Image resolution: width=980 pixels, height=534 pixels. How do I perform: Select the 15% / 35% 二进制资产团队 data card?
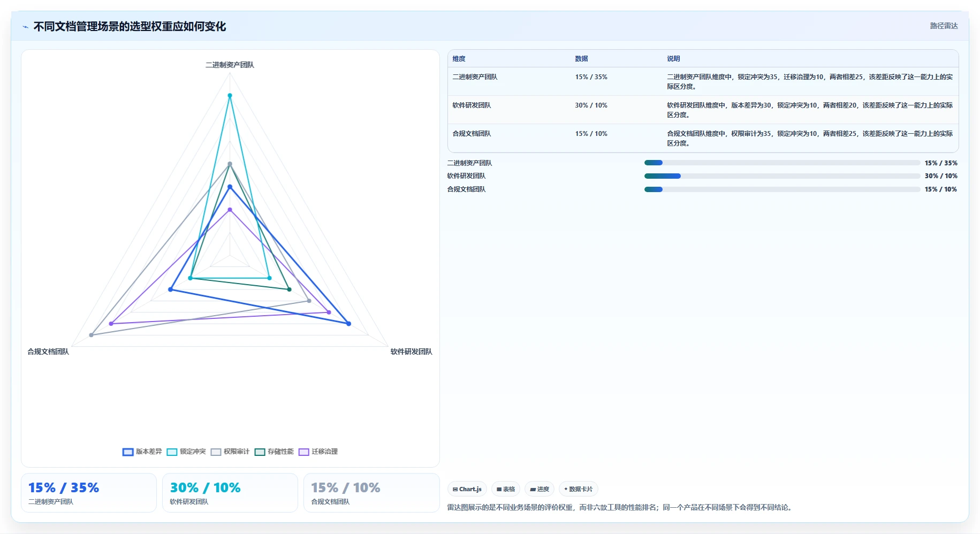click(x=89, y=493)
